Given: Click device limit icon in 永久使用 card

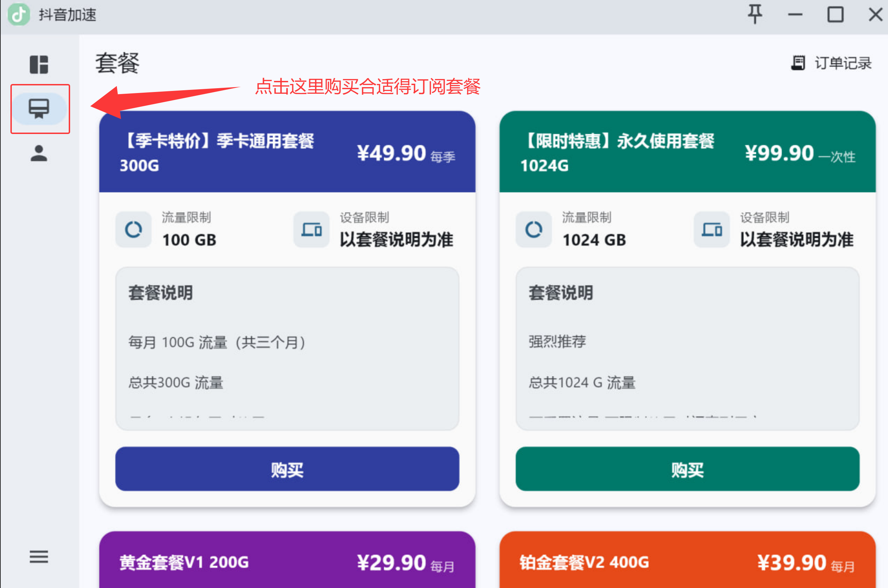Looking at the screenshot, I should point(712,229).
